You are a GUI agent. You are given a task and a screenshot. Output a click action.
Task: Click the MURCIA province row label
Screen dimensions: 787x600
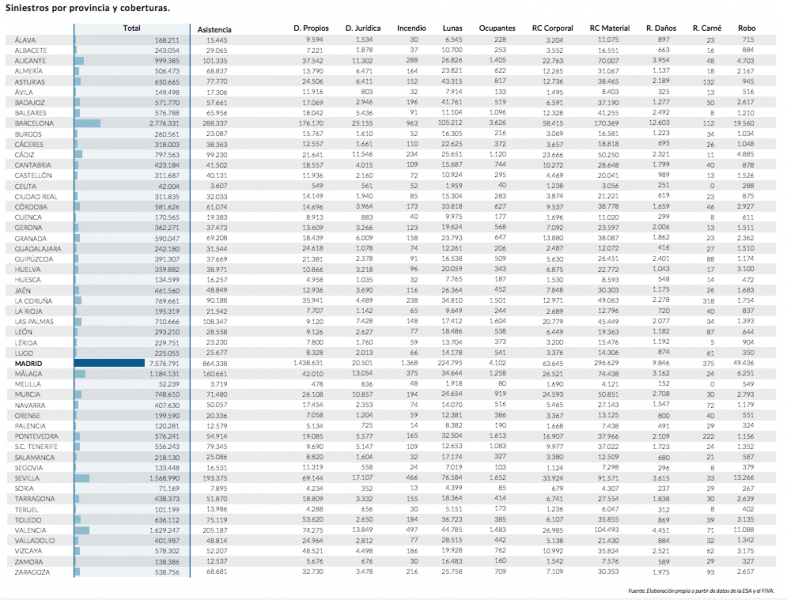(x=27, y=395)
